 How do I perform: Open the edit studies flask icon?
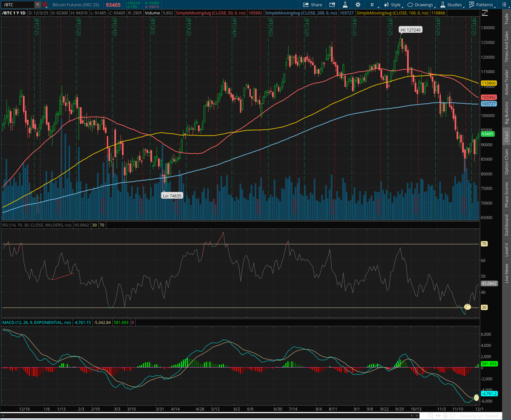[x=346, y=5]
